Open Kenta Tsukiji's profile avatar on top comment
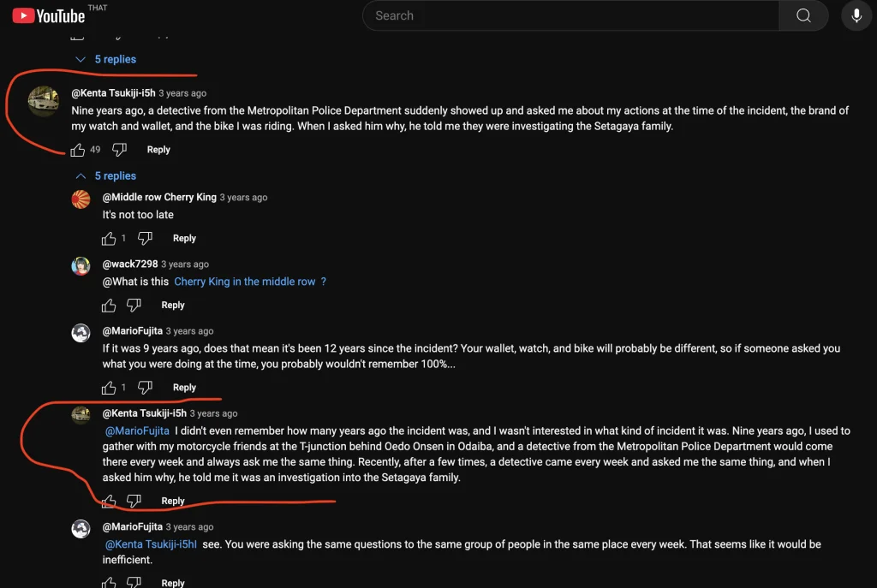 (x=44, y=102)
